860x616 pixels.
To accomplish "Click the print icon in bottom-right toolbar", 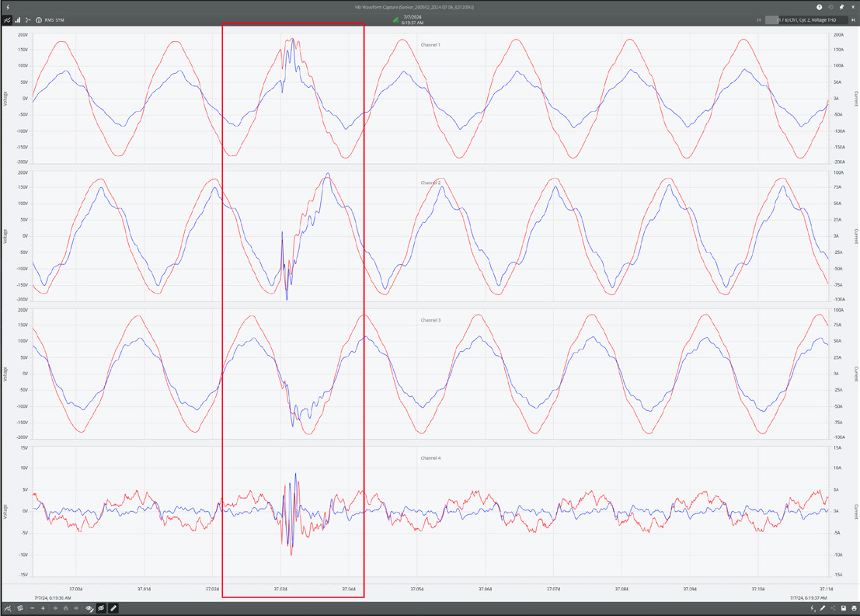I will [x=854, y=608].
